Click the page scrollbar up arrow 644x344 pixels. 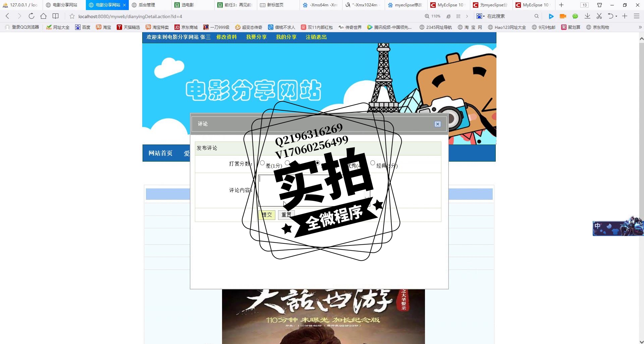[x=641, y=39]
